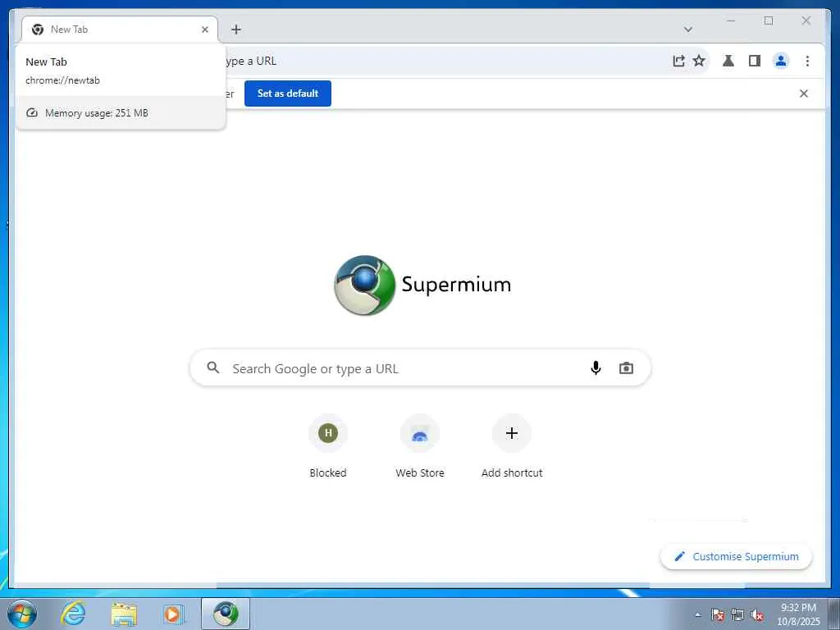Open the Web Store shortcut
840x630 pixels.
click(x=420, y=446)
